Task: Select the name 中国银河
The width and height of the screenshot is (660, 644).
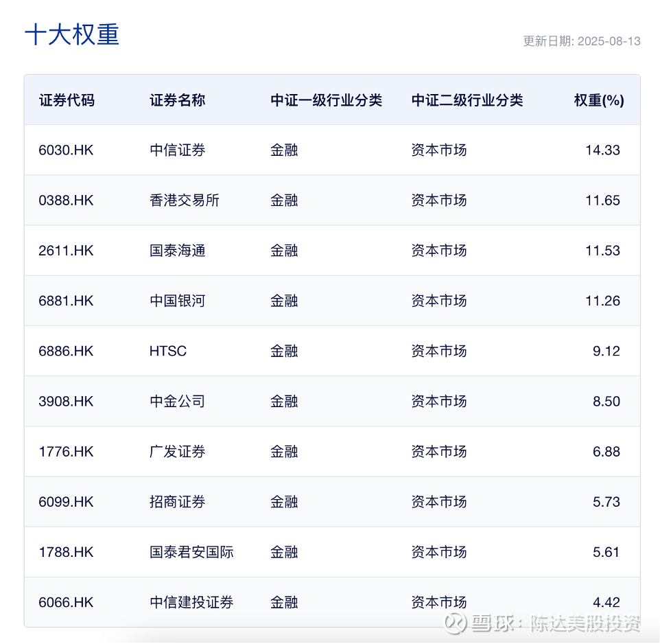Action: (x=177, y=301)
